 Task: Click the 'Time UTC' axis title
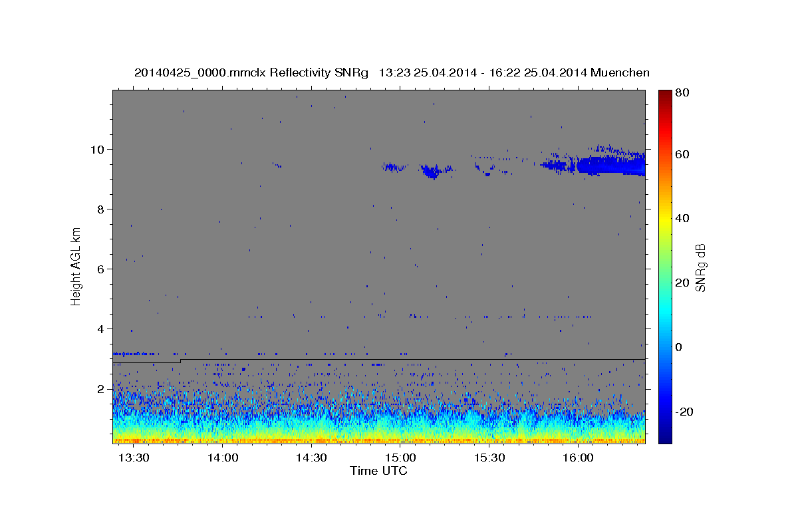pos(378,471)
